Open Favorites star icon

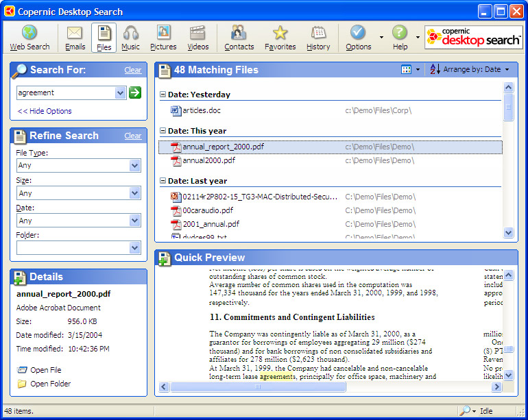click(x=280, y=33)
